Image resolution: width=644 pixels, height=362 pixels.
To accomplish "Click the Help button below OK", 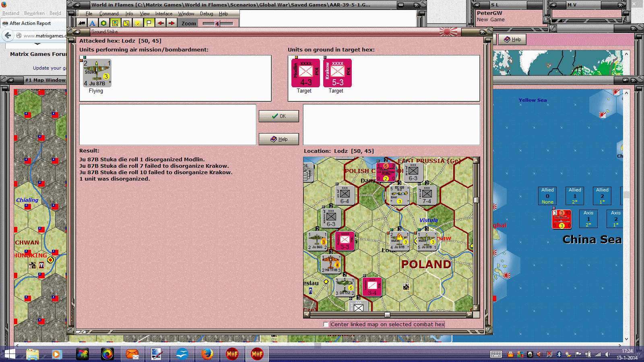I will 279,139.
